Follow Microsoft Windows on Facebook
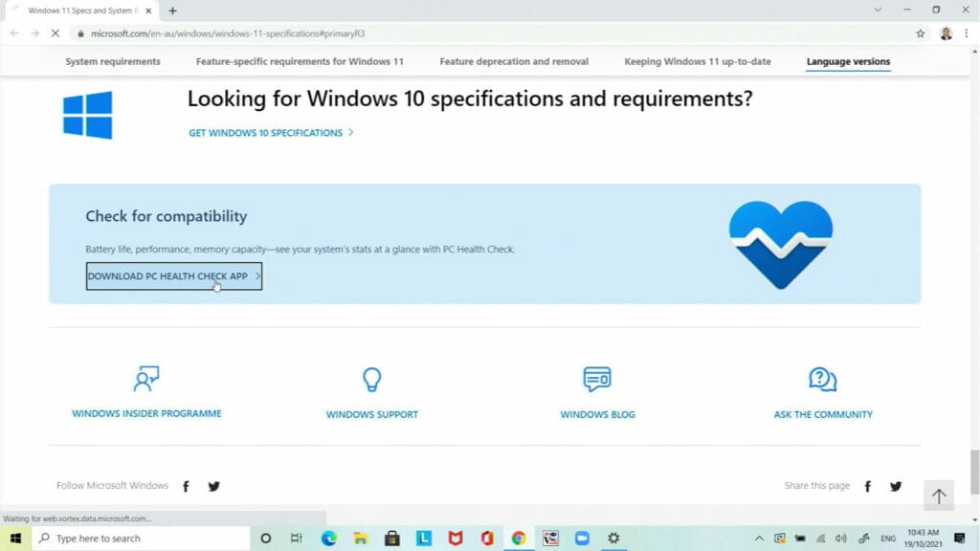The width and height of the screenshot is (980, 551). coord(186,486)
